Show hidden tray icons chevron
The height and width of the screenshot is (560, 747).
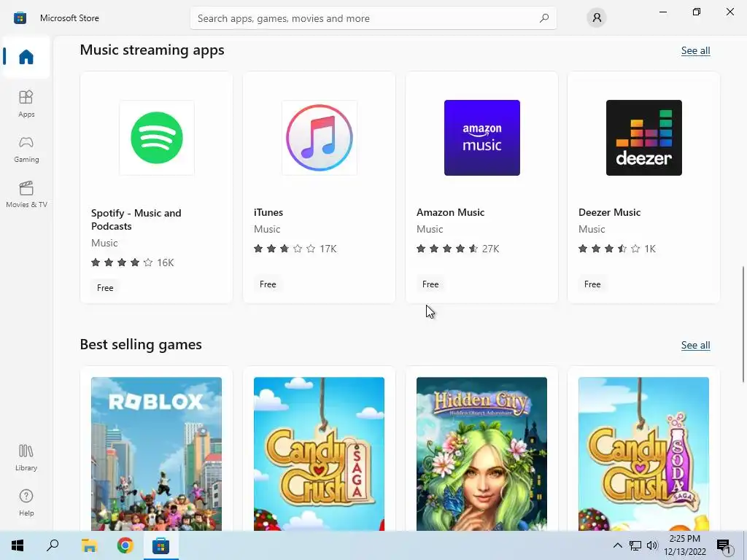[x=617, y=545]
